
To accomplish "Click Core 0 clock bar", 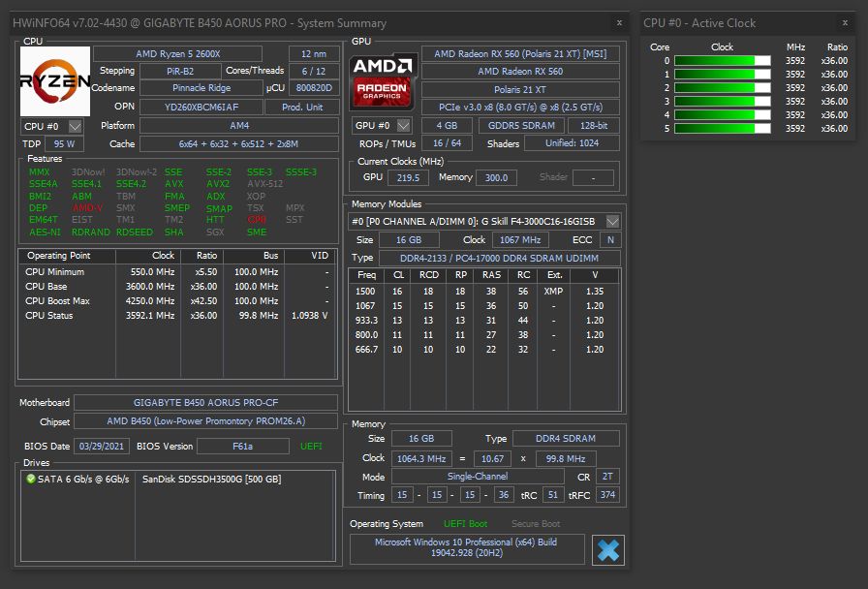I will [x=722, y=61].
